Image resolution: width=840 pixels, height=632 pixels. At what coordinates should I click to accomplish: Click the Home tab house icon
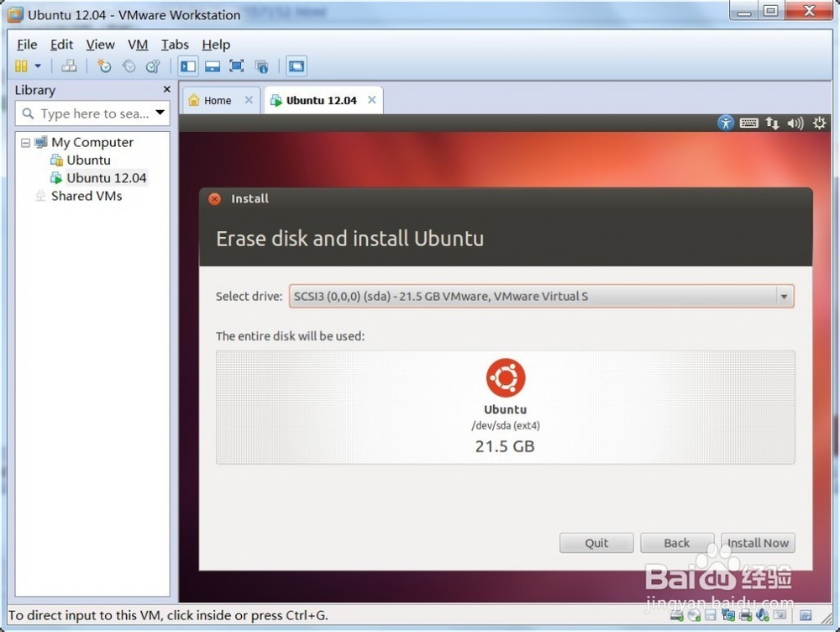(x=194, y=100)
